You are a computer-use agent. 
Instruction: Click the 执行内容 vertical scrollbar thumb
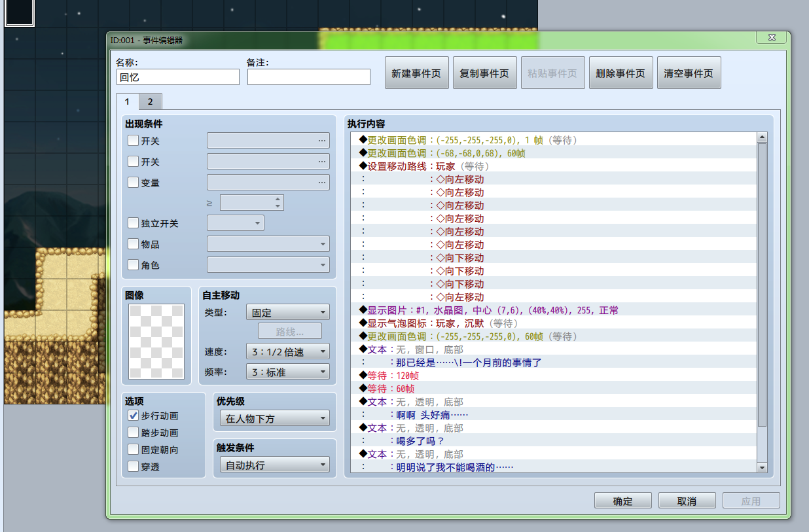[762, 285]
